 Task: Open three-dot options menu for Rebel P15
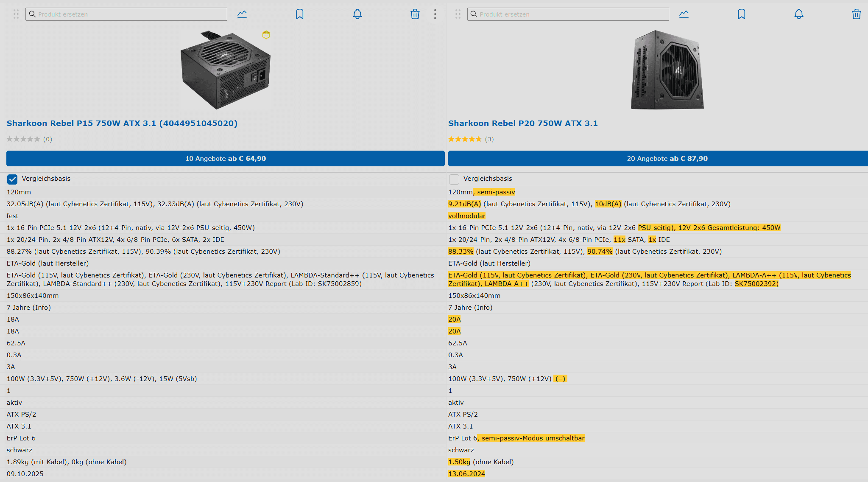click(x=435, y=14)
